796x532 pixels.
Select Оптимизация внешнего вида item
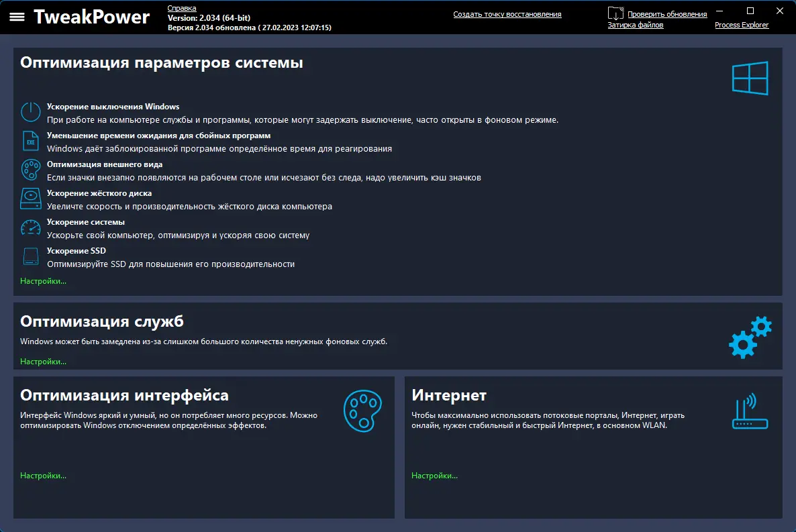[x=105, y=164]
